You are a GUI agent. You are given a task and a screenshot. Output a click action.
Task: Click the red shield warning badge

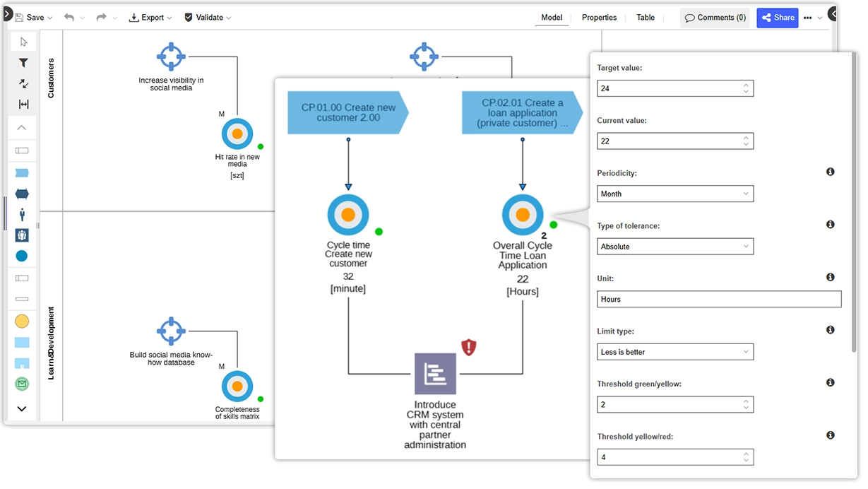(469, 347)
